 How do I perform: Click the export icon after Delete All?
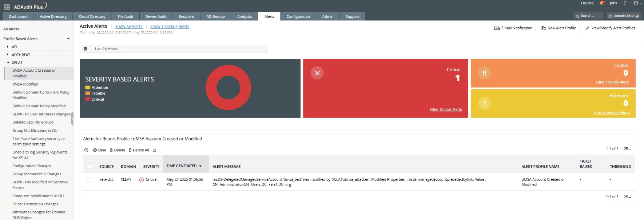coord(154,150)
